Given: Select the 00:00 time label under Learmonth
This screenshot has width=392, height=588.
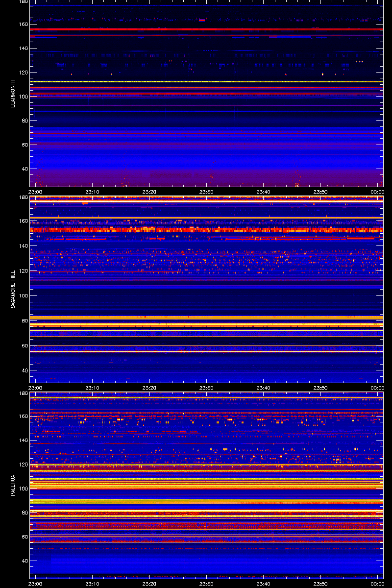Looking at the screenshot, I should (x=377, y=192).
